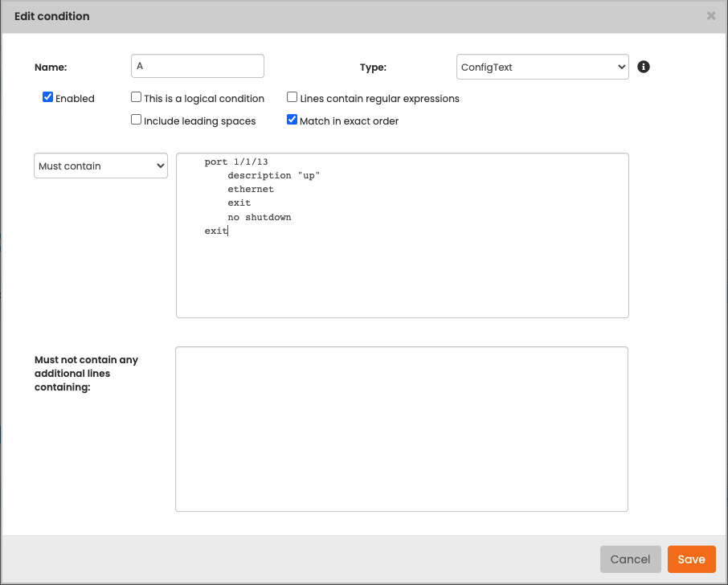728x585 pixels.
Task: Uncheck the Enabled checkbox
Action: (x=48, y=97)
